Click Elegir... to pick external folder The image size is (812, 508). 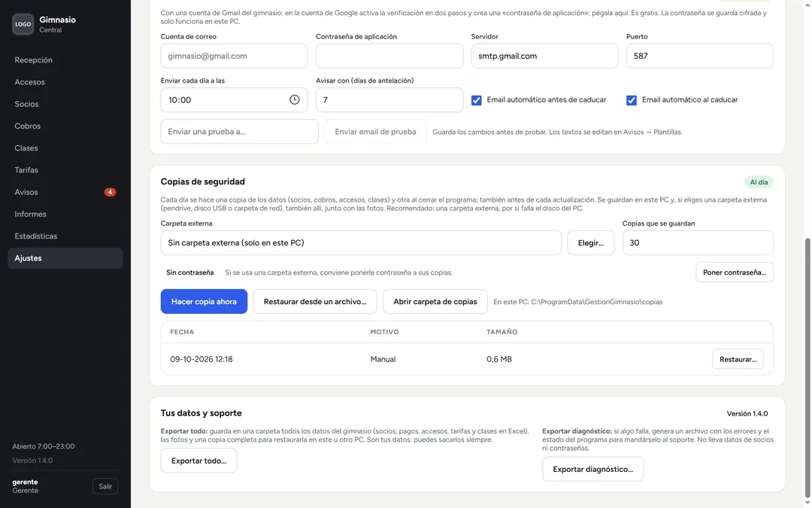(591, 242)
